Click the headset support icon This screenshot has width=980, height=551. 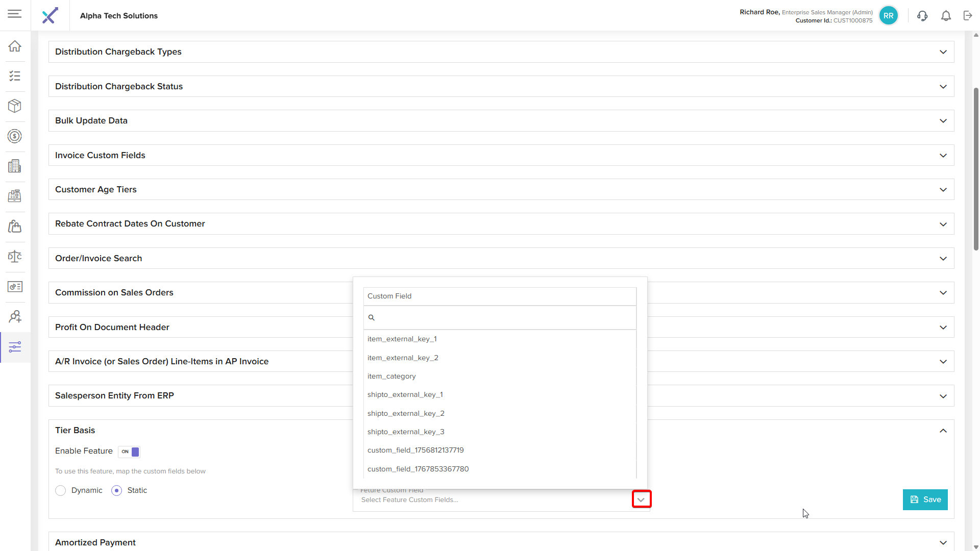coord(922,16)
